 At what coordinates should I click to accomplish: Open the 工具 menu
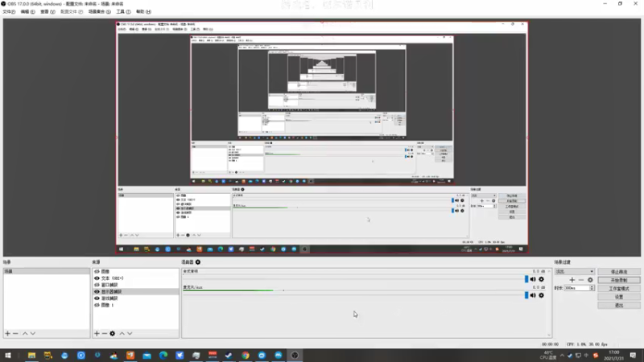pos(123,11)
